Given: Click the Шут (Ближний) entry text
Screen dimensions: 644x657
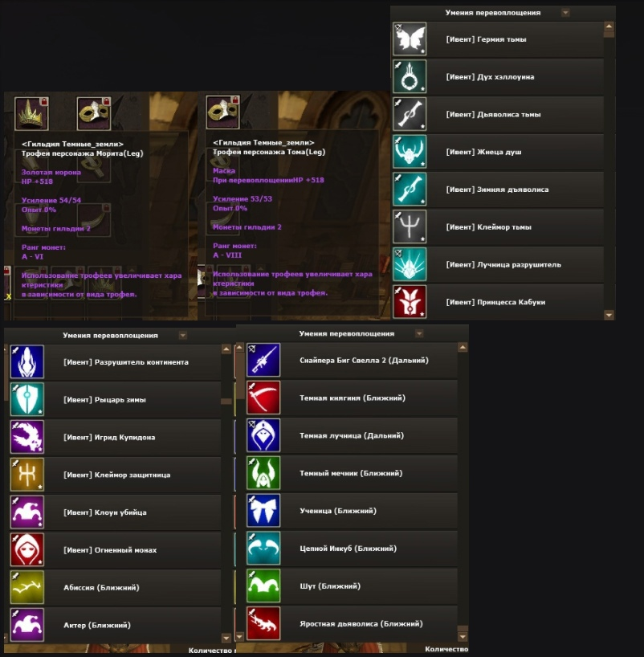Looking at the screenshot, I should [330, 586].
